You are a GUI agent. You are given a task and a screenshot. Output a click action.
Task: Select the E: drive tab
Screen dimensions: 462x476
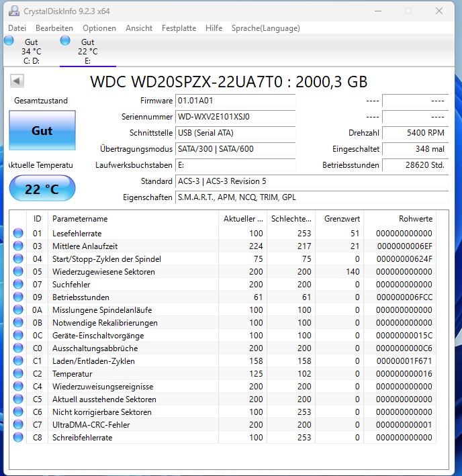tap(88, 51)
